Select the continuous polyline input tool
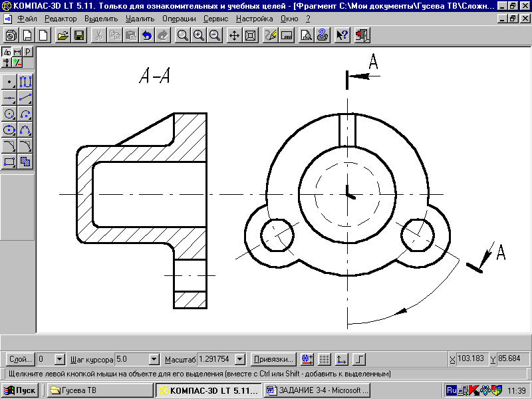Image resolution: width=532 pixels, height=399 pixels. pyautogui.click(x=25, y=82)
